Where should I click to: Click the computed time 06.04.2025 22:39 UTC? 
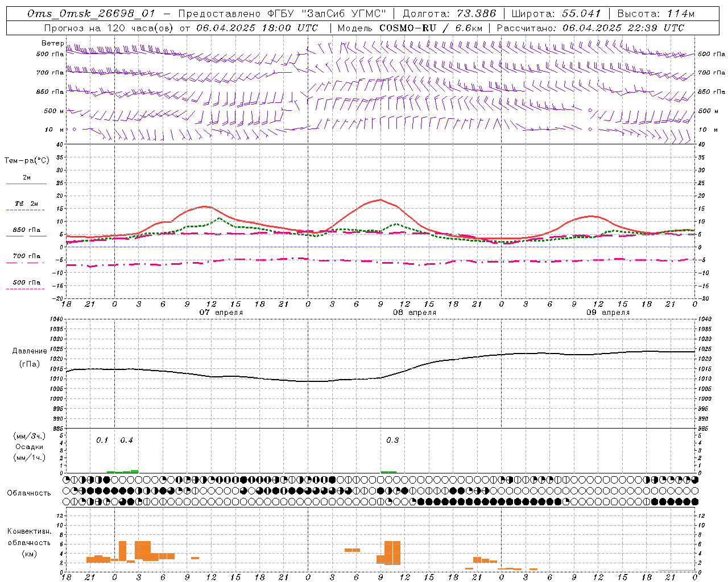(x=623, y=28)
